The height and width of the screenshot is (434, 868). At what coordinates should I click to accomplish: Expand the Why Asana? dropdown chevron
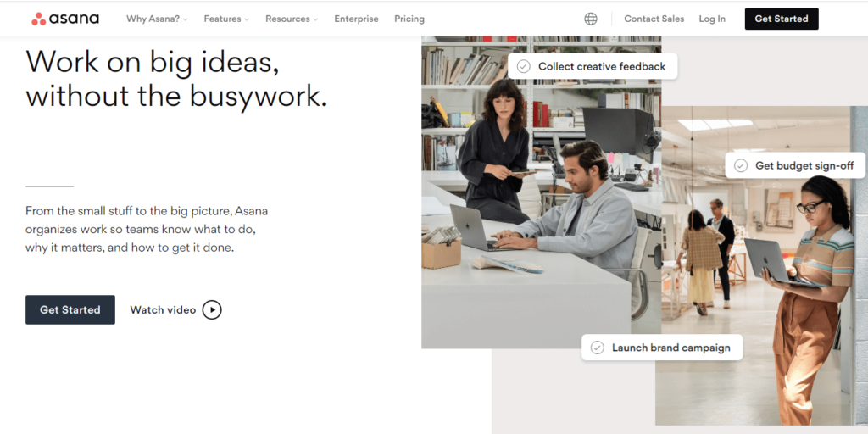(186, 19)
